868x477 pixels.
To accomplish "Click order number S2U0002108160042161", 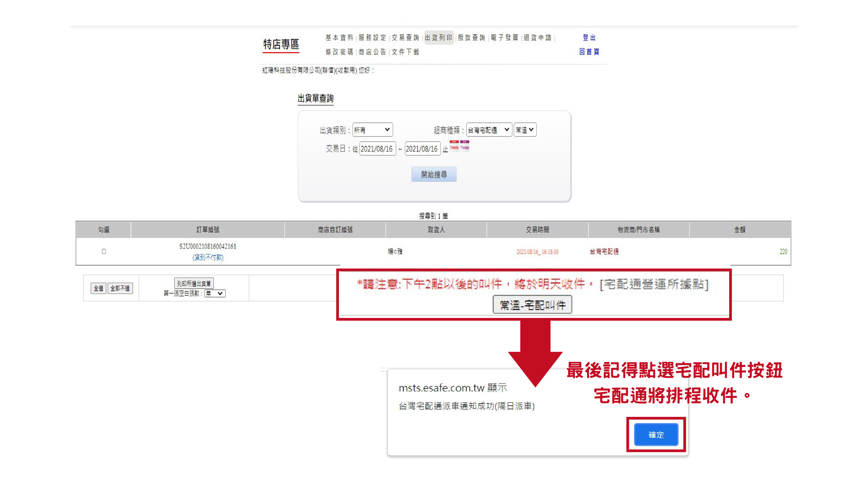I will tap(208, 246).
